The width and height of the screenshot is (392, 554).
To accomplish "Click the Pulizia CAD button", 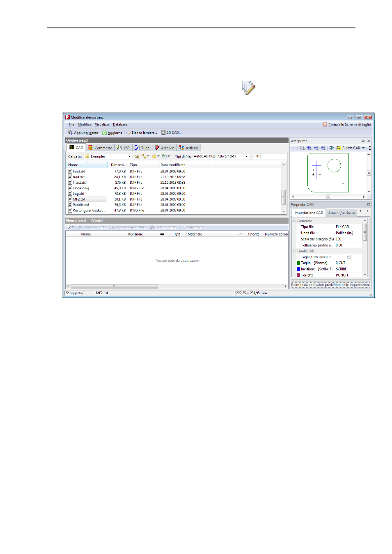I will click(x=348, y=148).
